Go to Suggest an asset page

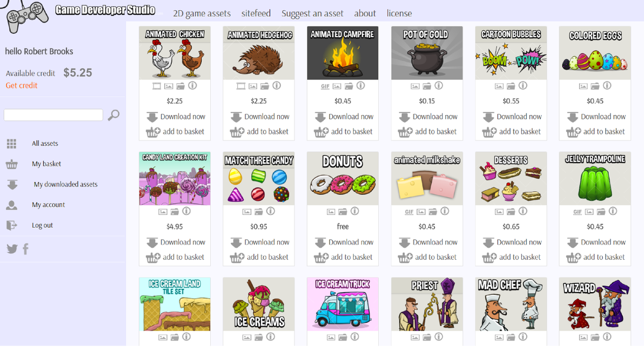(312, 13)
